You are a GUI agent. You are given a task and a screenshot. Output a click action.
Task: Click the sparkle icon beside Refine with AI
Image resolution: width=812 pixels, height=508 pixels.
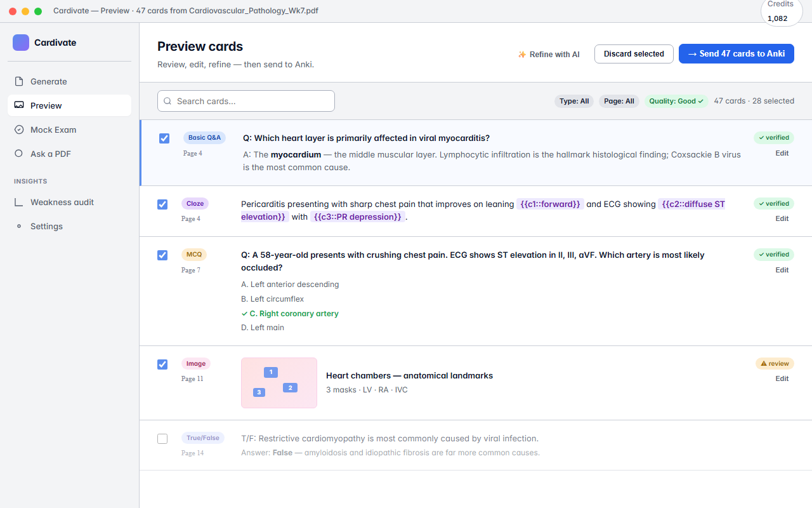click(x=522, y=55)
